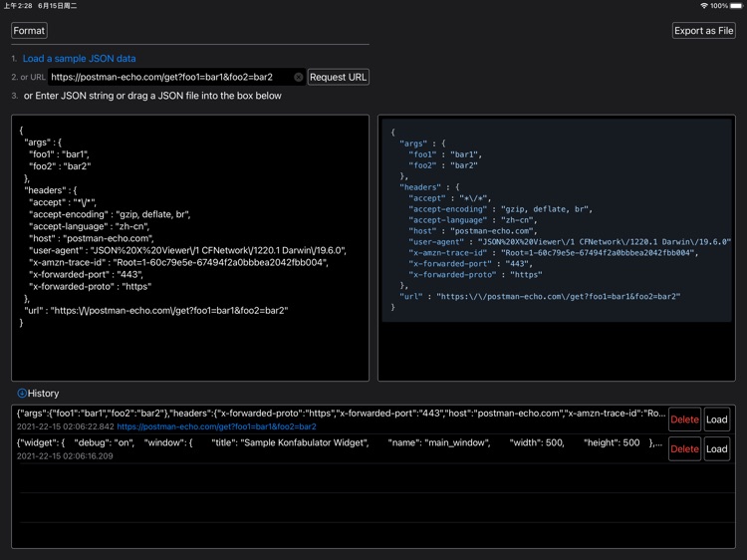Click inside the left JSON input box
Viewport: 747px width, 560px height.
[x=190, y=248]
